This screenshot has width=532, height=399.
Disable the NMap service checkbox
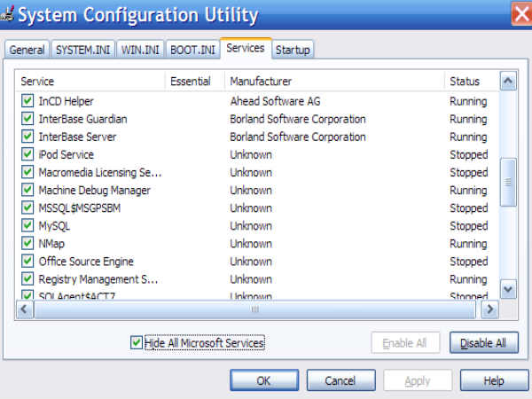click(27, 243)
